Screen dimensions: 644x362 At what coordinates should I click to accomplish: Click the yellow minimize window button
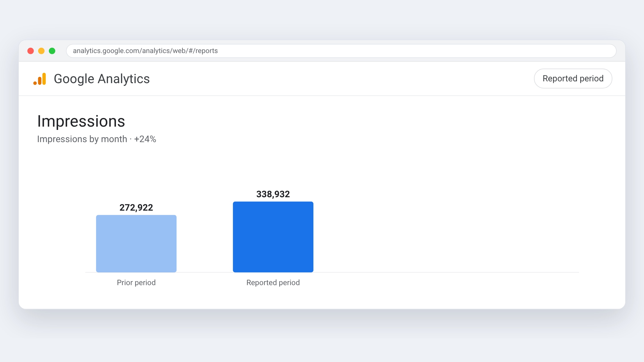pyautogui.click(x=41, y=51)
